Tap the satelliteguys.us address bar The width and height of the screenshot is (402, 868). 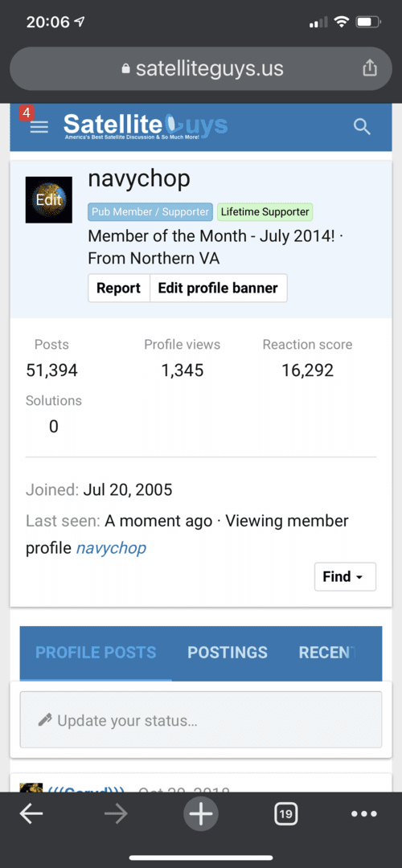(x=201, y=68)
